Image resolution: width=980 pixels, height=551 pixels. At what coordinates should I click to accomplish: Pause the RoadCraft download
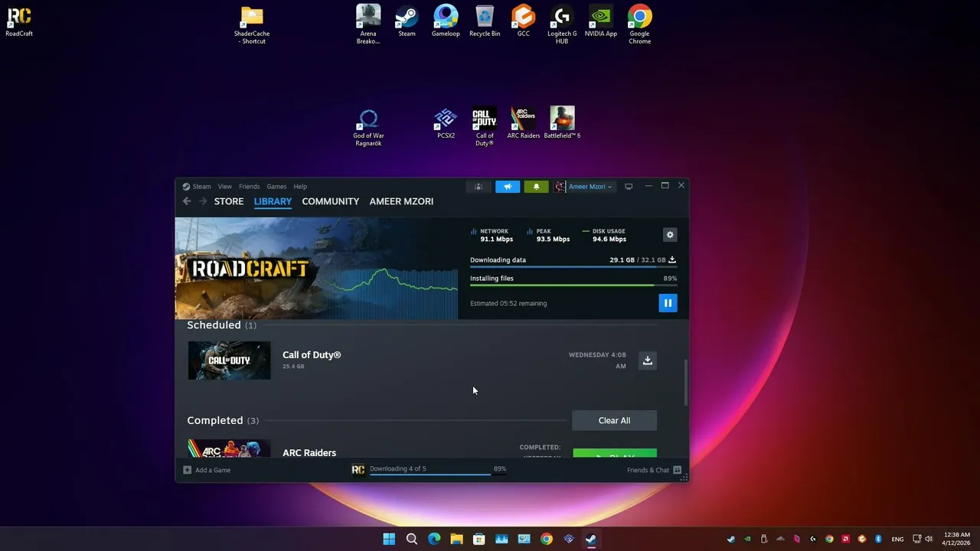click(x=668, y=303)
